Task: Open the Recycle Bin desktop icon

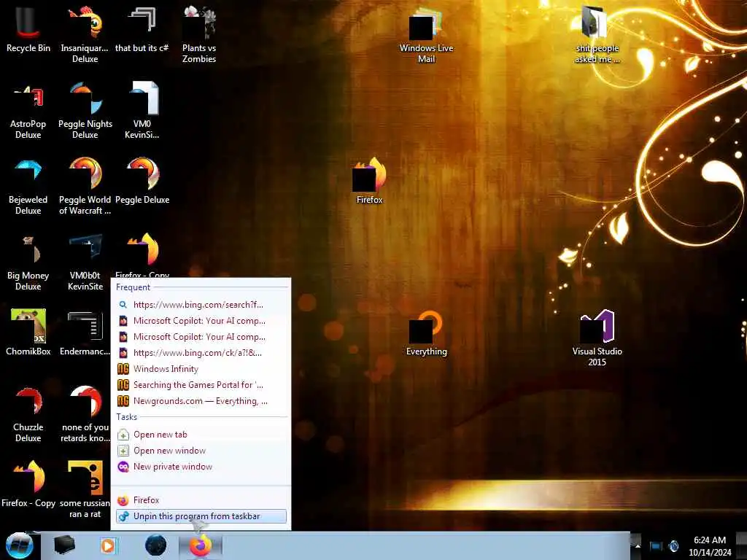Action: click(x=28, y=29)
